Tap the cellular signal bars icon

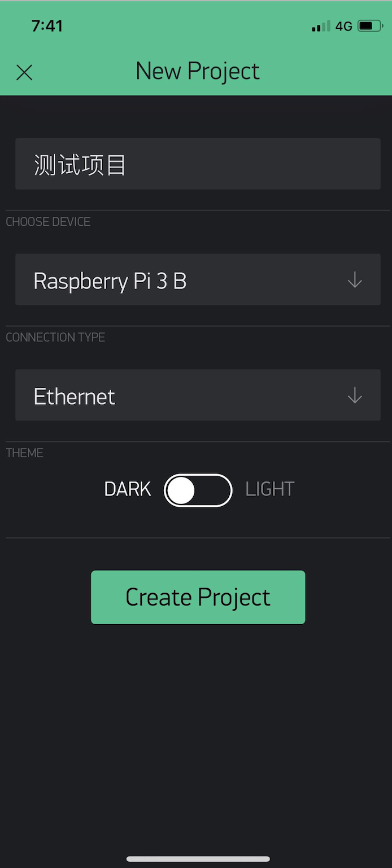(x=321, y=26)
